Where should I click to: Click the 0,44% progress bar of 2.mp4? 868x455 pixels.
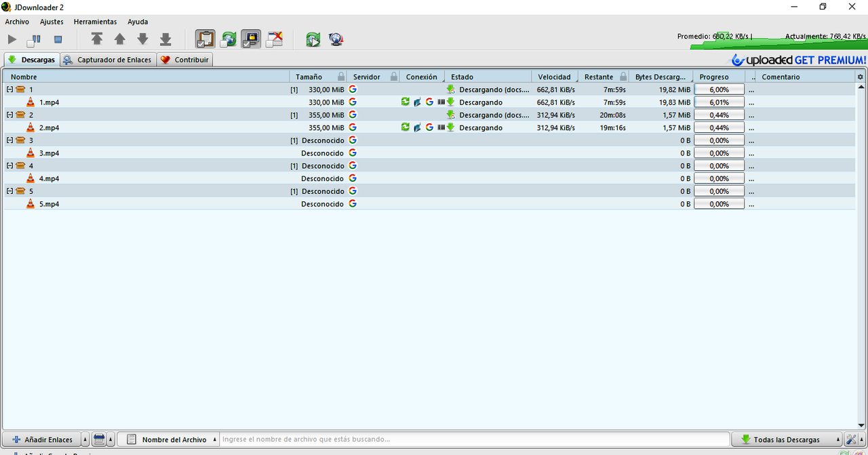pos(719,127)
